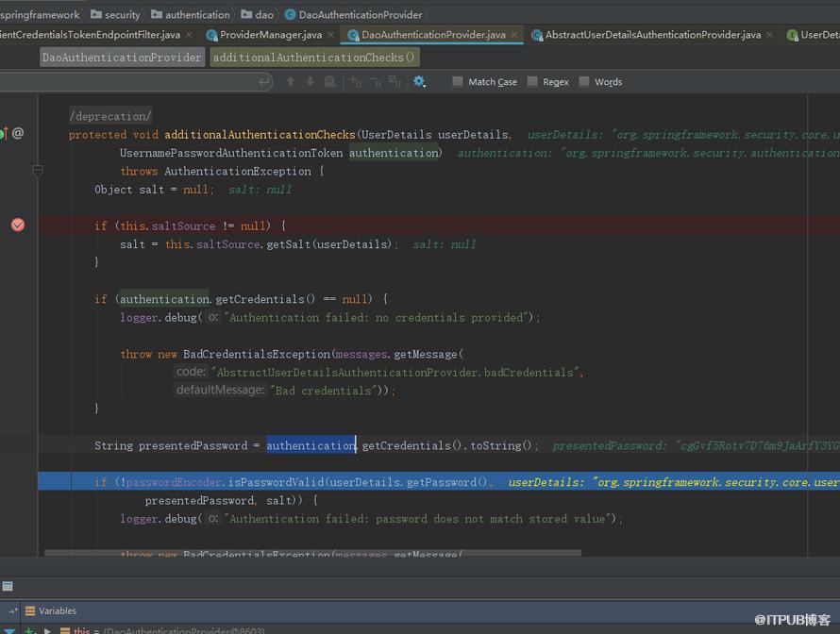Click the search history enter-arrow icon
840x634 pixels.
(264, 81)
